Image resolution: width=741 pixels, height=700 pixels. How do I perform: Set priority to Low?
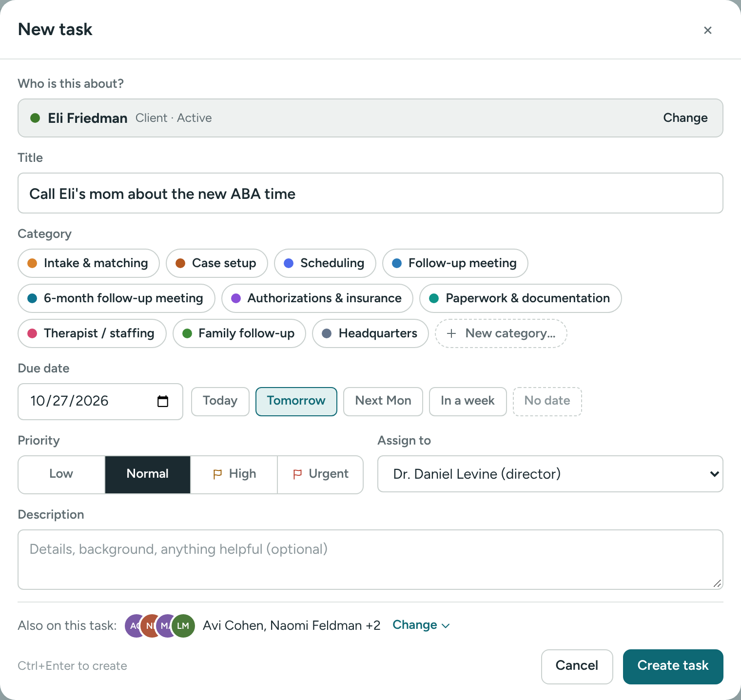(x=61, y=475)
